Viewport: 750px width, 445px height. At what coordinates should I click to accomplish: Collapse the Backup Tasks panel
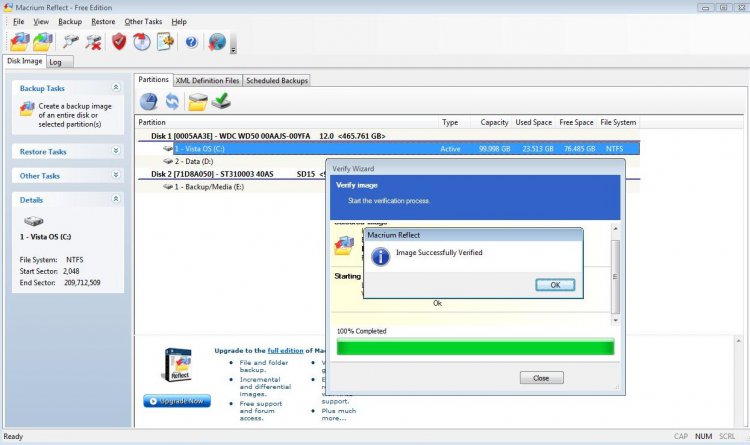[x=116, y=87]
